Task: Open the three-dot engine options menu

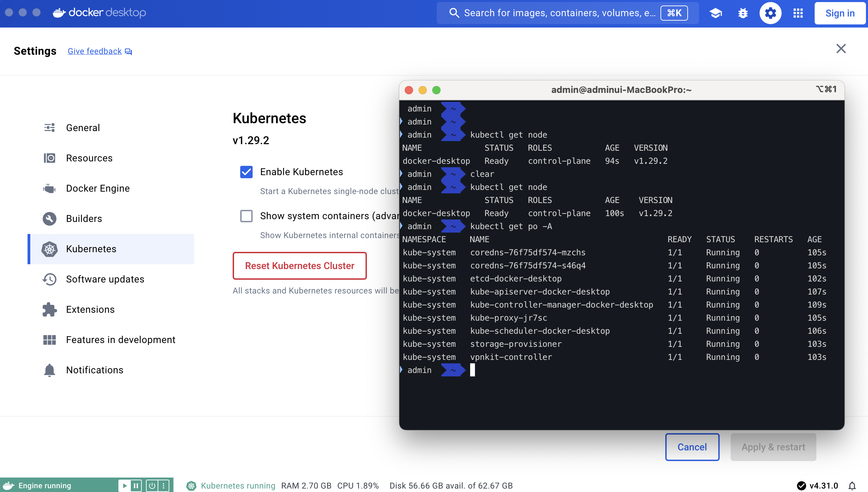Action: [163, 485]
